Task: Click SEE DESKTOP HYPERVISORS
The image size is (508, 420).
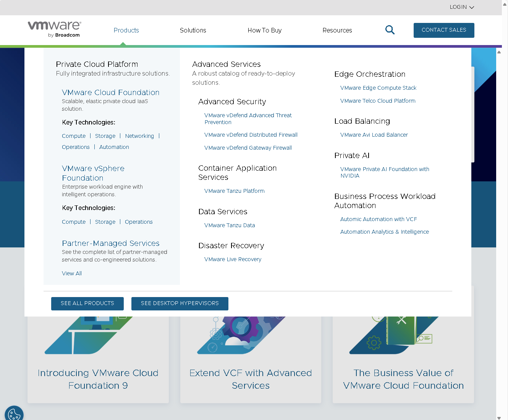Action: [x=180, y=304]
